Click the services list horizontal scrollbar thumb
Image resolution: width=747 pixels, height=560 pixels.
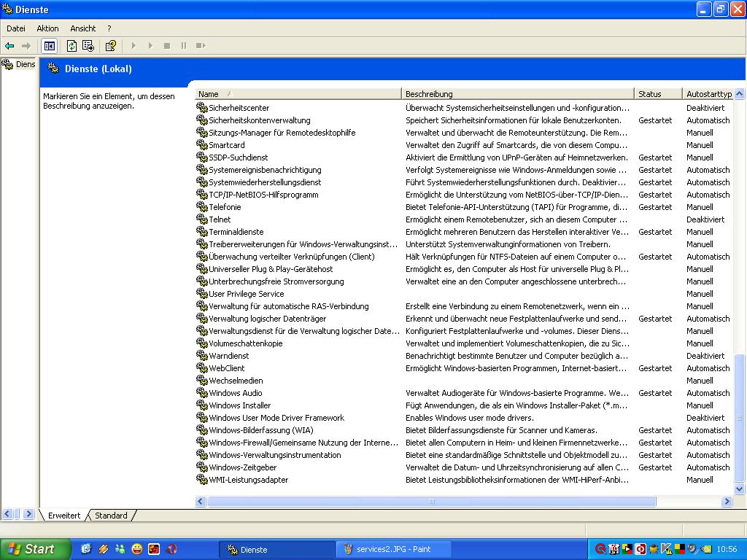click(432, 501)
